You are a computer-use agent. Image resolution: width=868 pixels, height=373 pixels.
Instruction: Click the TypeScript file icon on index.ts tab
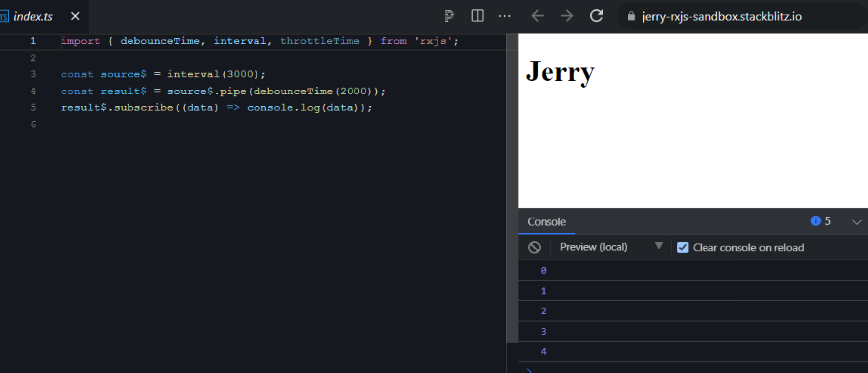(4, 17)
